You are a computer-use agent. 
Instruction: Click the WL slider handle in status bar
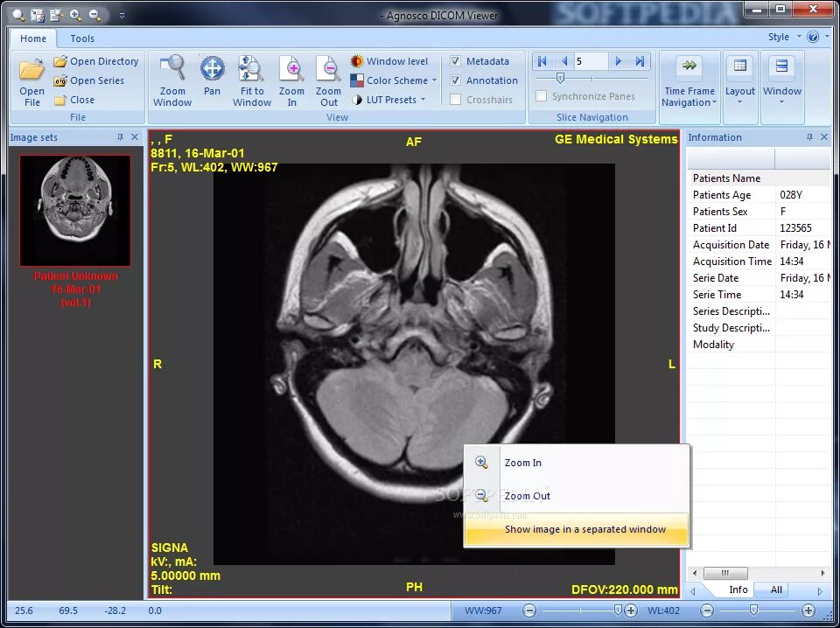(x=753, y=610)
